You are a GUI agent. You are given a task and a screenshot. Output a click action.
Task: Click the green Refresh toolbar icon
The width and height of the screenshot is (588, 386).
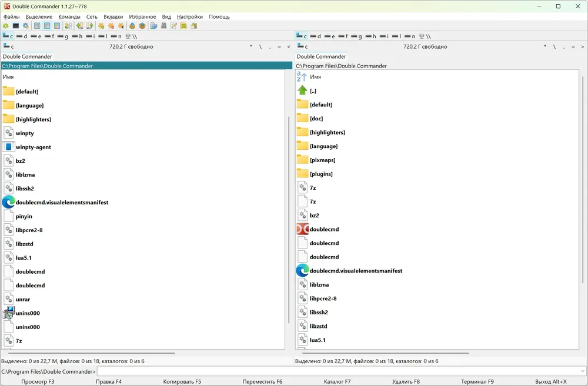click(6, 26)
